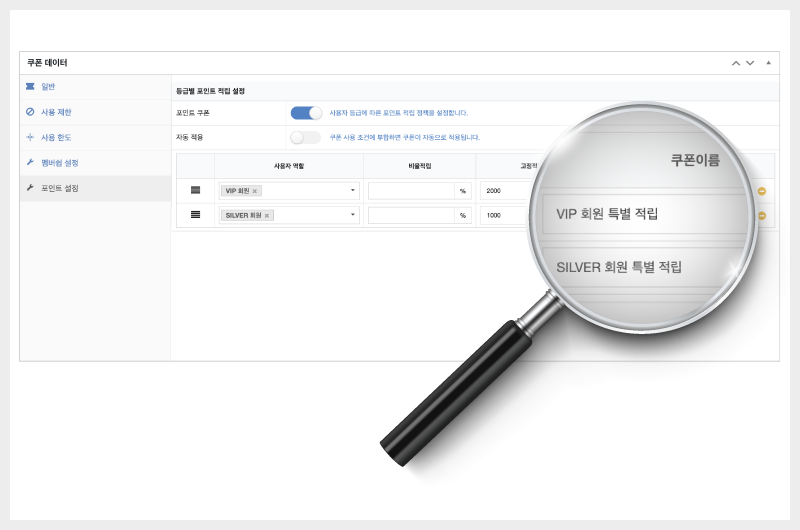Viewport: 800px width, 530px height.
Task: Remove the VIP 회원 tag
Action: [x=255, y=191]
